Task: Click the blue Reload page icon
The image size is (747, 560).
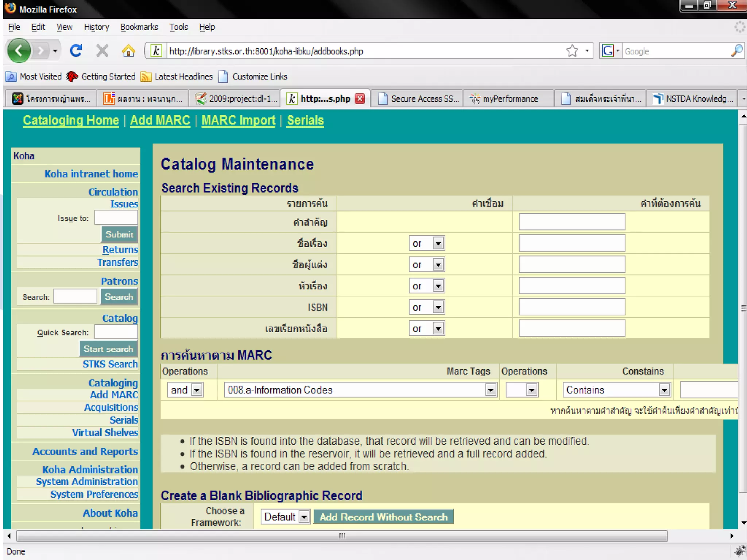Action: [x=76, y=51]
